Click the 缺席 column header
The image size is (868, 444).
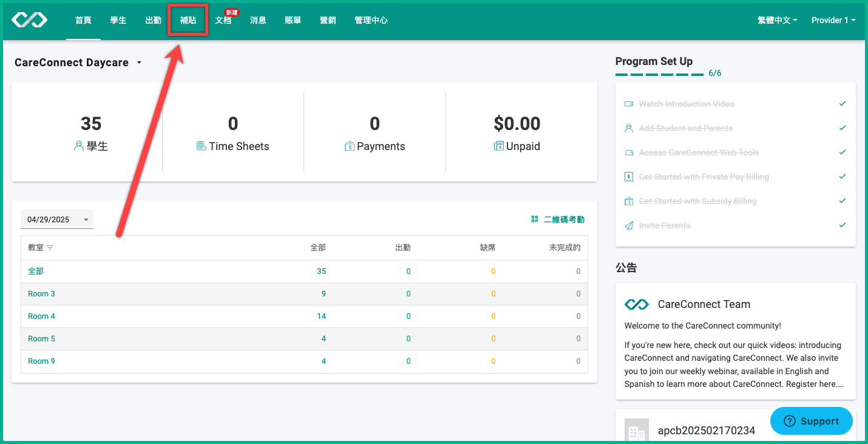coord(487,248)
